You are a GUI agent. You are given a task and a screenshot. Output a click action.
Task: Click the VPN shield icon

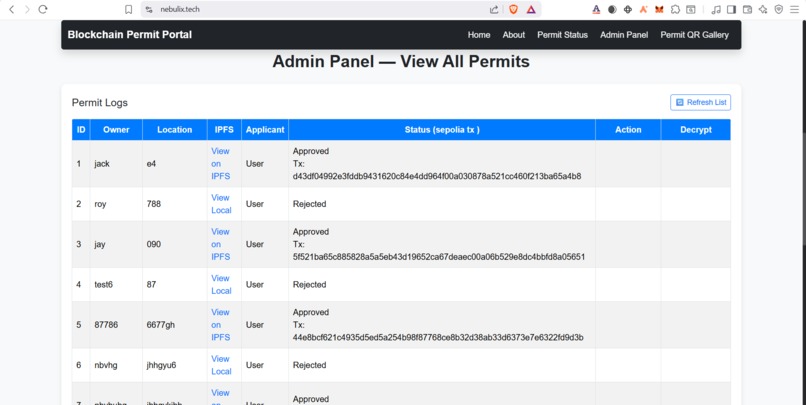(779, 9)
